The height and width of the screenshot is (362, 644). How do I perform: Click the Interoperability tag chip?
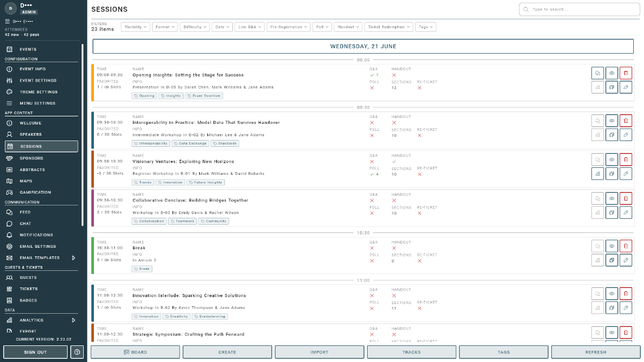(151, 144)
